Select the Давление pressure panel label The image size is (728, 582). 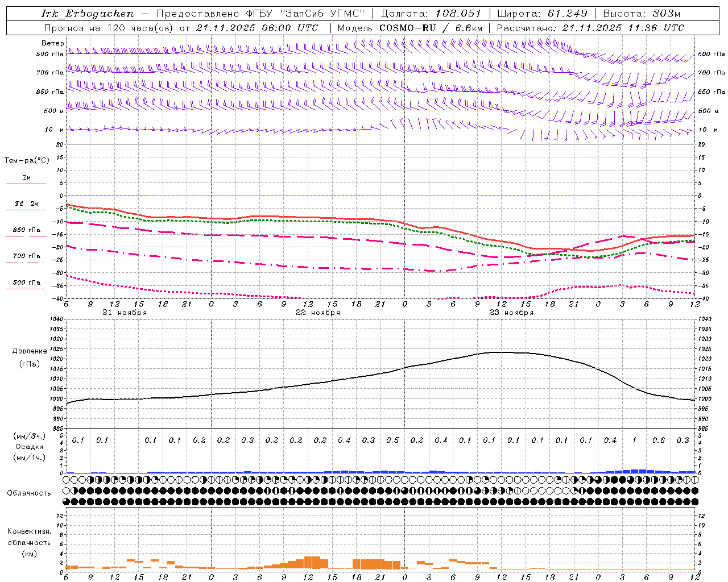[x=30, y=351]
